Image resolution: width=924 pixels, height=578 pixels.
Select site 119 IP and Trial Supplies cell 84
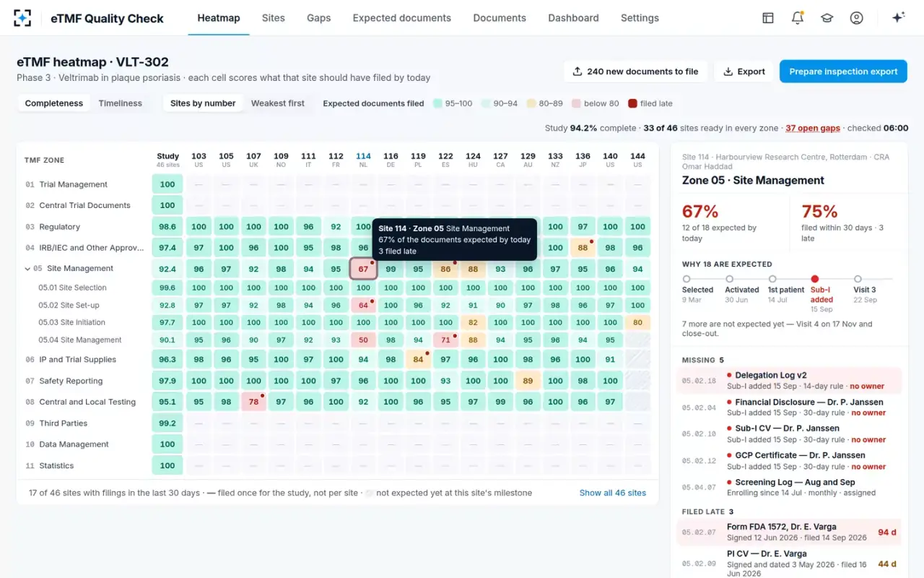pyautogui.click(x=418, y=359)
